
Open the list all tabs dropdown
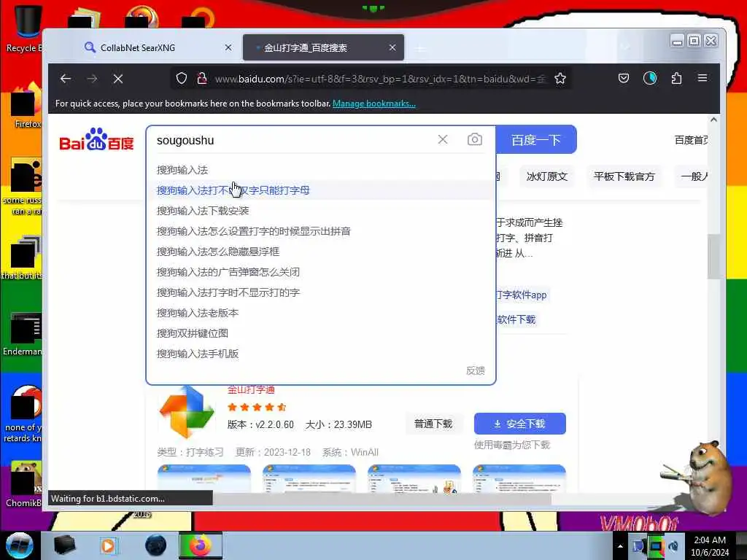(625, 47)
